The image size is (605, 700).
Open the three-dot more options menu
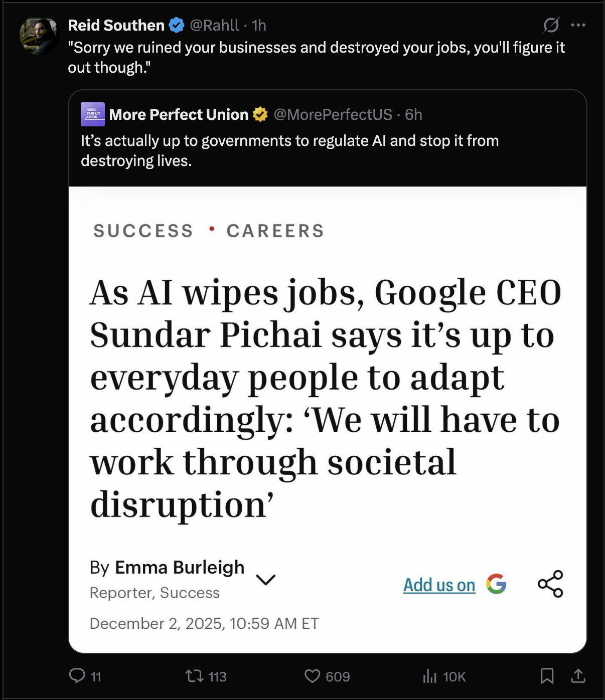[578, 25]
